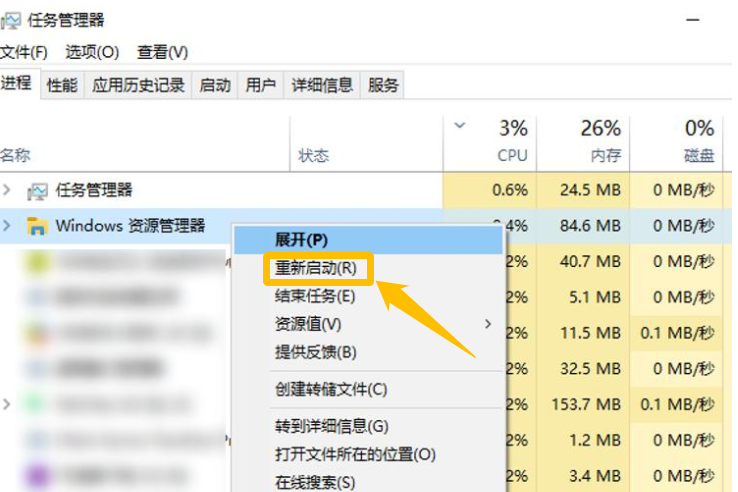Open the 资源值(V) submenu arrow
The height and width of the screenshot is (492, 738).
point(488,324)
